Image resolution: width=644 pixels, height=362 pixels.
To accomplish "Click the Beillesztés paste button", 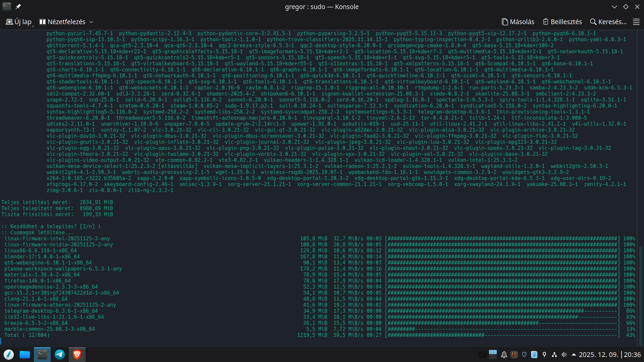I will coord(562,22).
